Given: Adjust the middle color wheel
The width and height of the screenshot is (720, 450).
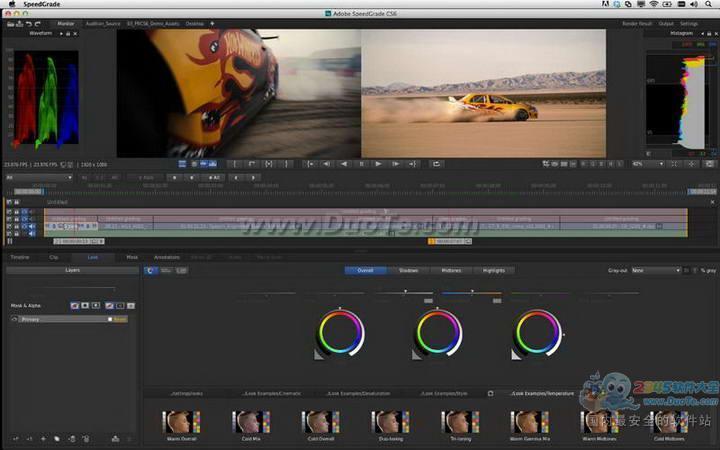Looking at the screenshot, I should [439, 332].
